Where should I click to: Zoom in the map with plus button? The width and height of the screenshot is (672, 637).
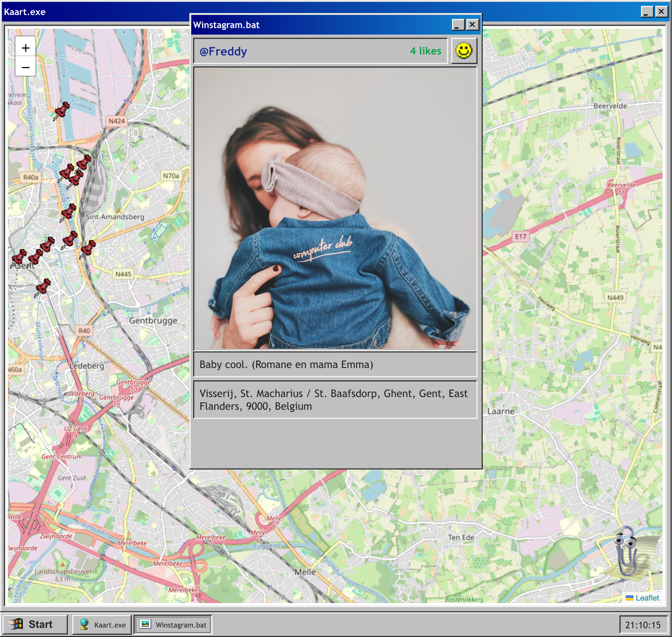click(25, 48)
